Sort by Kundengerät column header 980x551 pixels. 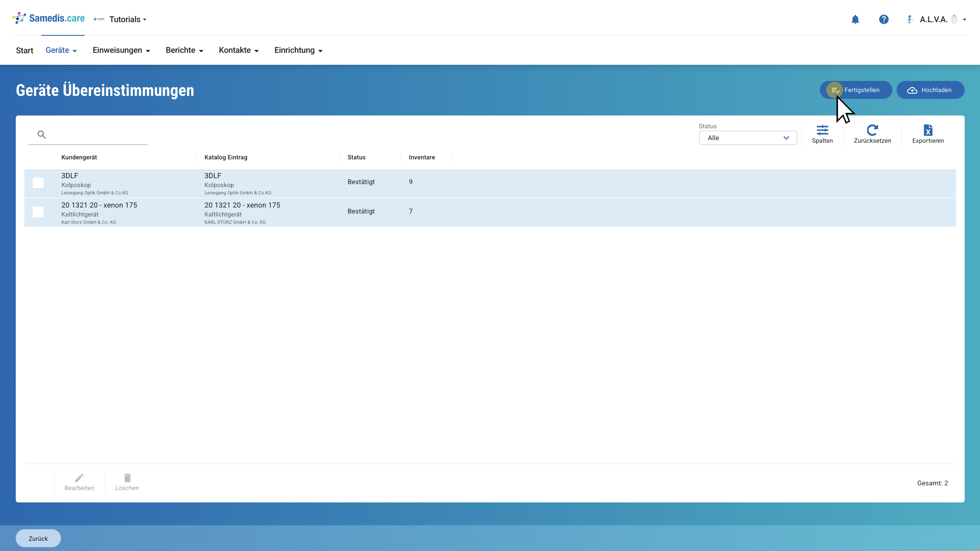pyautogui.click(x=79, y=157)
